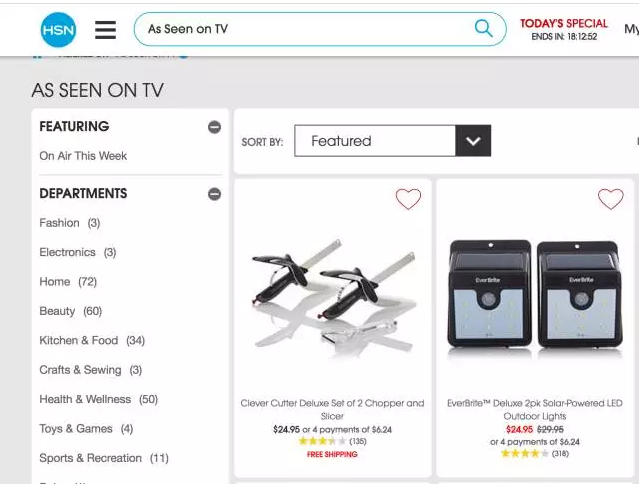
Task: Open the EverBrite solar lights image
Action: (x=535, y=294)
